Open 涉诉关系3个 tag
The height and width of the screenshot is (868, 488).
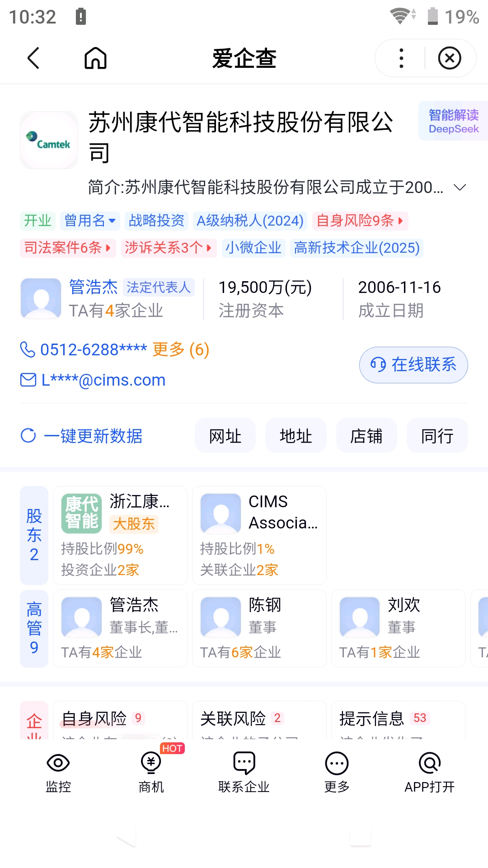169,248
